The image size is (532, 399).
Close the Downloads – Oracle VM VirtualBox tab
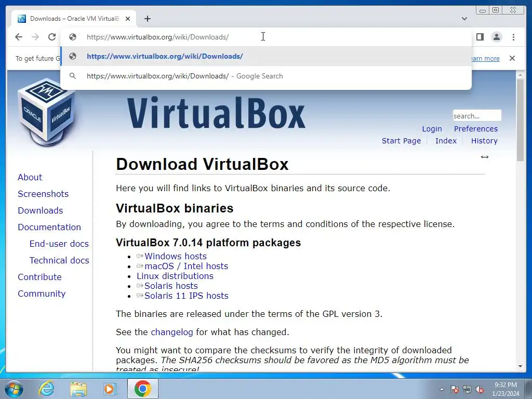[128, 19]
